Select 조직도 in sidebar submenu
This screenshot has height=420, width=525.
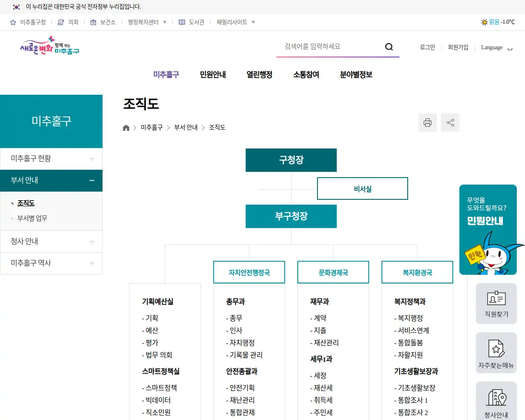click(26, 203)
